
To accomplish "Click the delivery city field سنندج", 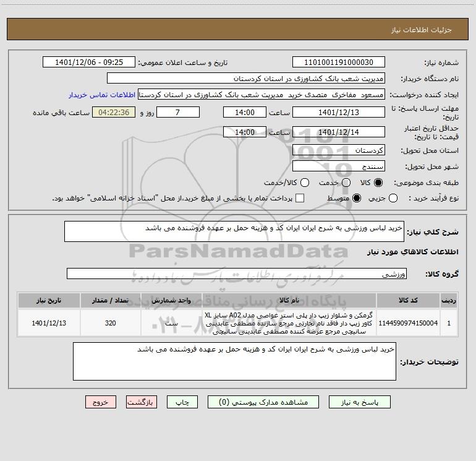I will [339, 166].
